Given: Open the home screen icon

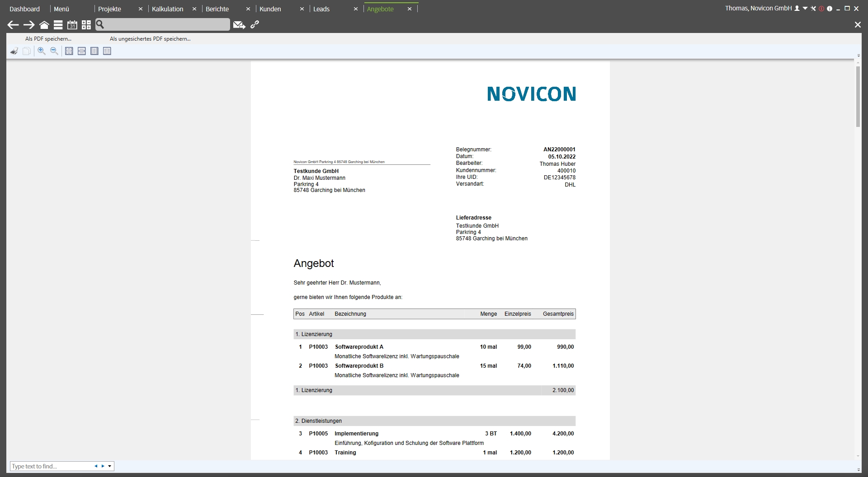Looking at the screenshot, I should coord(44,25).
